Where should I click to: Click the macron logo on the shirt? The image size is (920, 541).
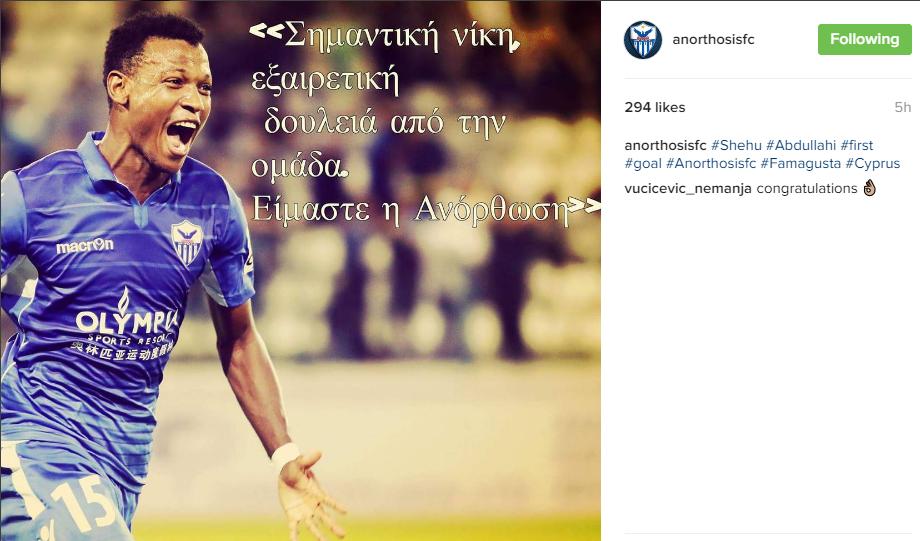coord(84,246)
